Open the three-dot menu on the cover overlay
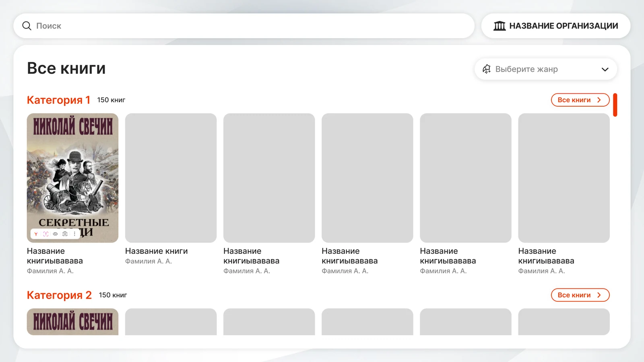Screen dimensions: 644x362 (x=74, y=234)
